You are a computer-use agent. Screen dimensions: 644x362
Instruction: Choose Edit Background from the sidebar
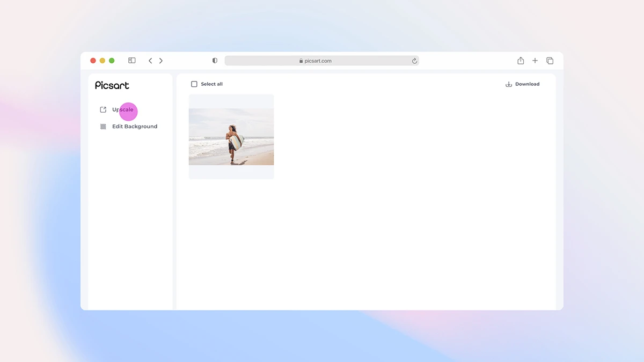pos(134,127)
